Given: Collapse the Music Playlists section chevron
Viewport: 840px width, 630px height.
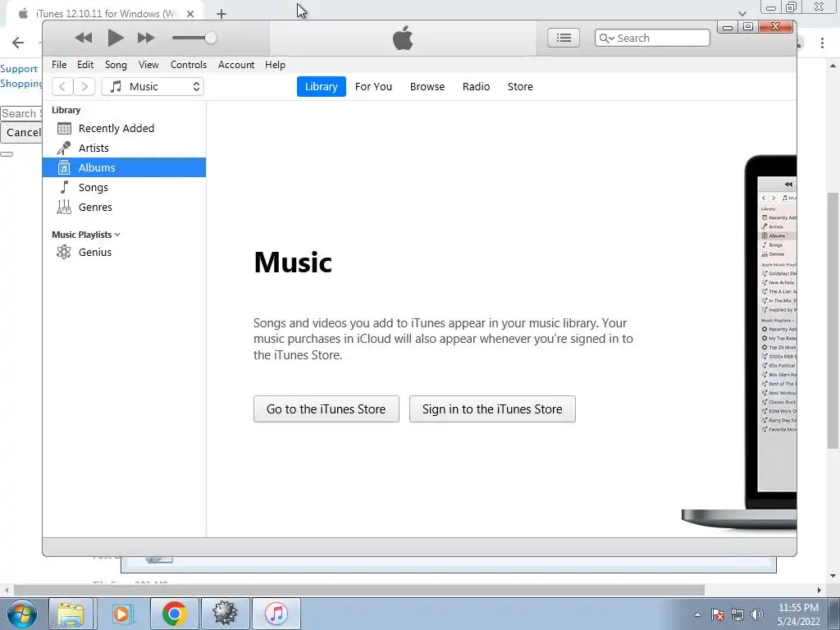Looking at the screenshot, I should pos(117,235).
